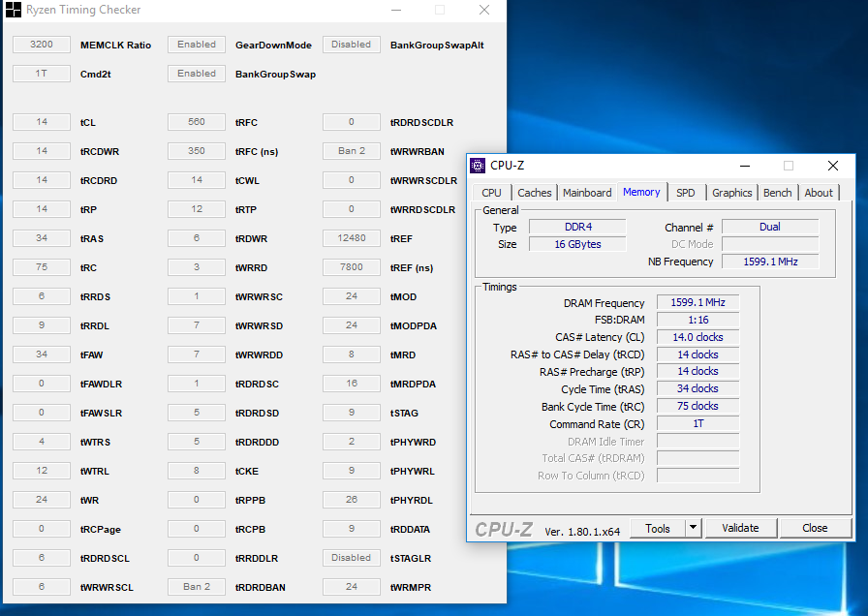Click the tRRDL value 9 field
868x616 pixels.
click(x=42, y=324)
